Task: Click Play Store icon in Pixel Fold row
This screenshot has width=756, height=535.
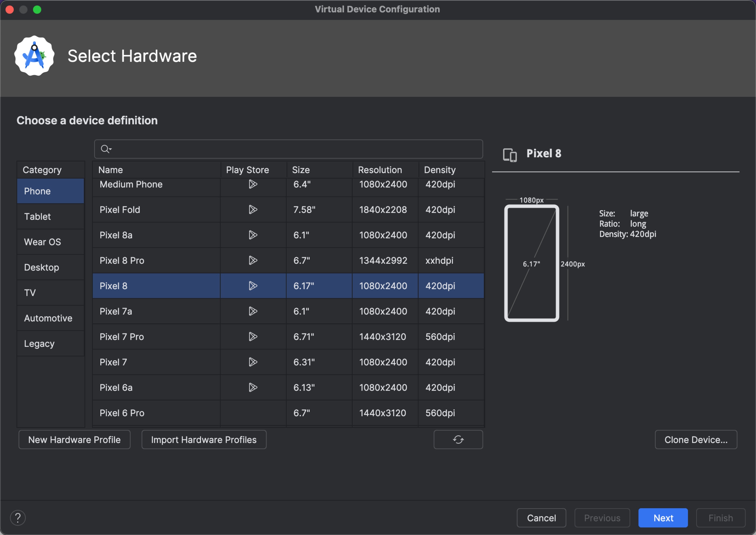Action: pyautogui.click(x=253, y=210)
